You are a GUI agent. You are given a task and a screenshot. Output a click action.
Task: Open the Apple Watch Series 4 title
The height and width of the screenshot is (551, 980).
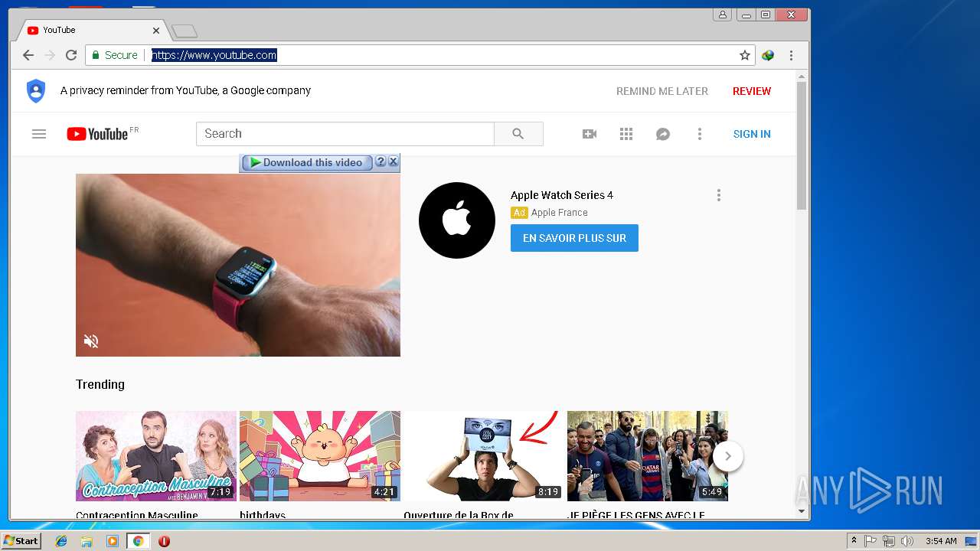(x=562, y=195)
